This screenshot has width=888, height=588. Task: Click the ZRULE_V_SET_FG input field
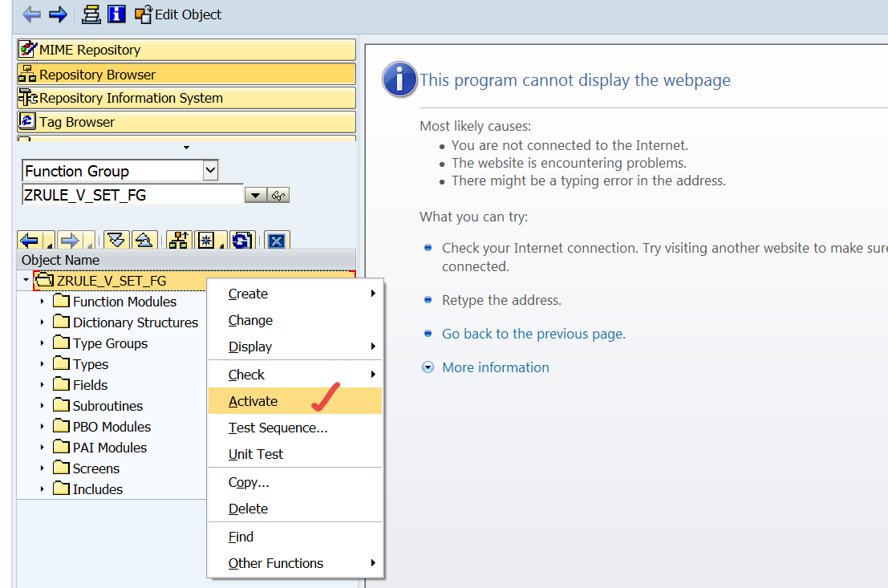click(132, 195)
